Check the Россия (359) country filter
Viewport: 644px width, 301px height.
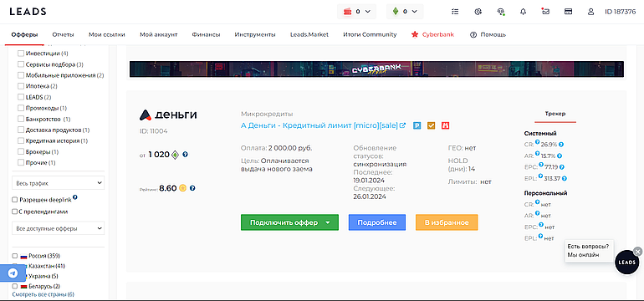(15, 256)
